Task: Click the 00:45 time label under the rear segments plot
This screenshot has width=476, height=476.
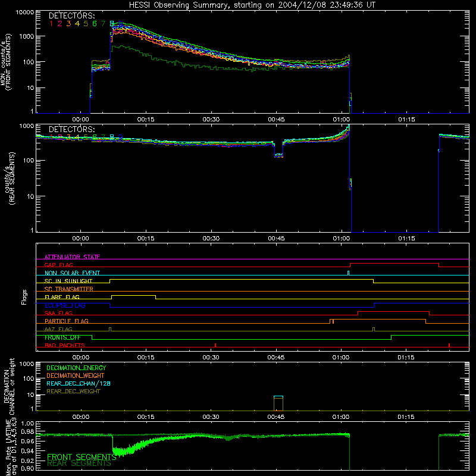Action: click(x=276, y=239)
